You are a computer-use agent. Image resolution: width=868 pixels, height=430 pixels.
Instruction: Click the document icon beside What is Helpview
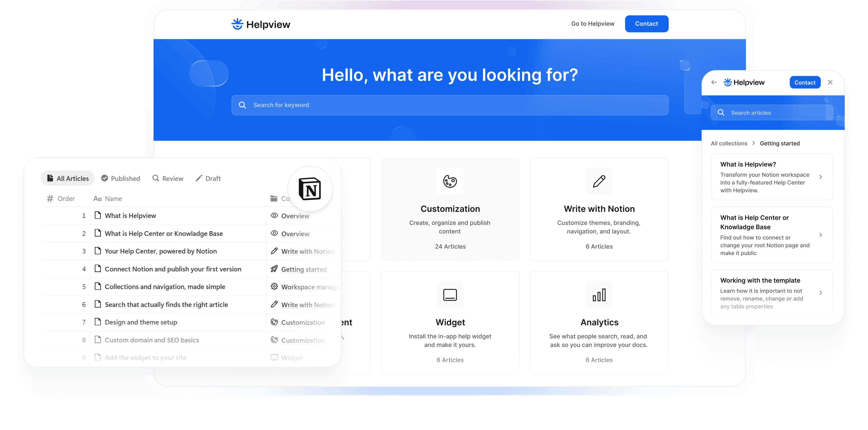pyautogui.click(x=97, y=215)
